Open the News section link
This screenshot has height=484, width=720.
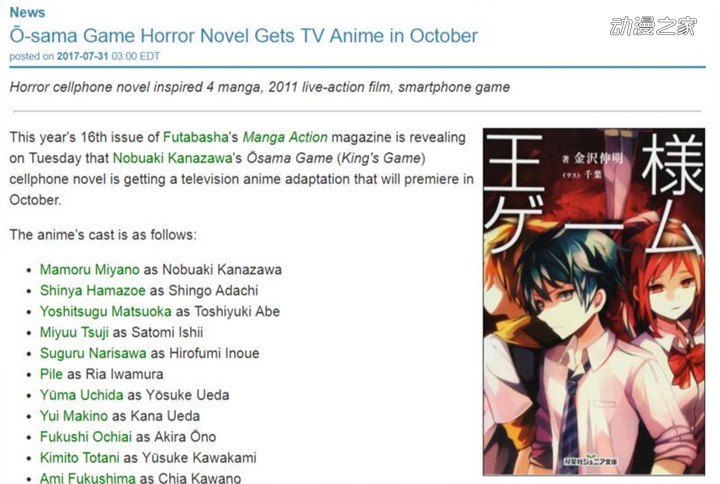click(27, 12)
